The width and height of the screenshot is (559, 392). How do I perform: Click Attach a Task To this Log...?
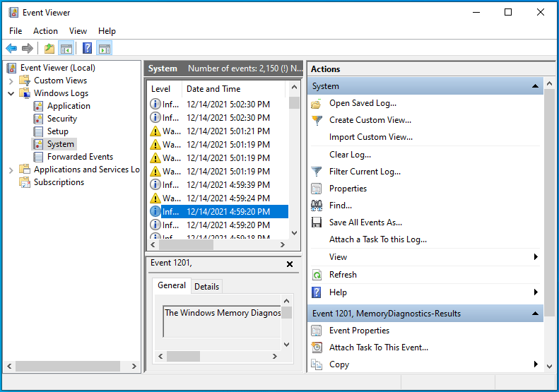pyautogui.click(x=378, y=239)
